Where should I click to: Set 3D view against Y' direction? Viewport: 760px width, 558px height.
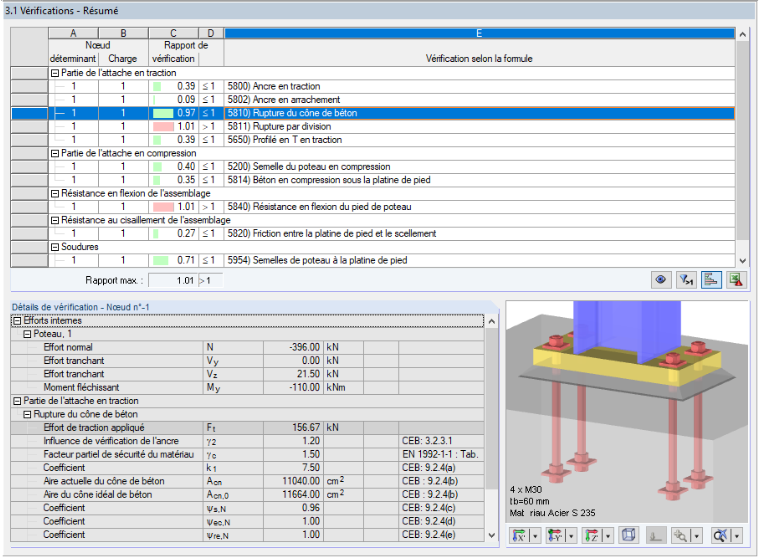pyautogui.click(x=556, y=536)
